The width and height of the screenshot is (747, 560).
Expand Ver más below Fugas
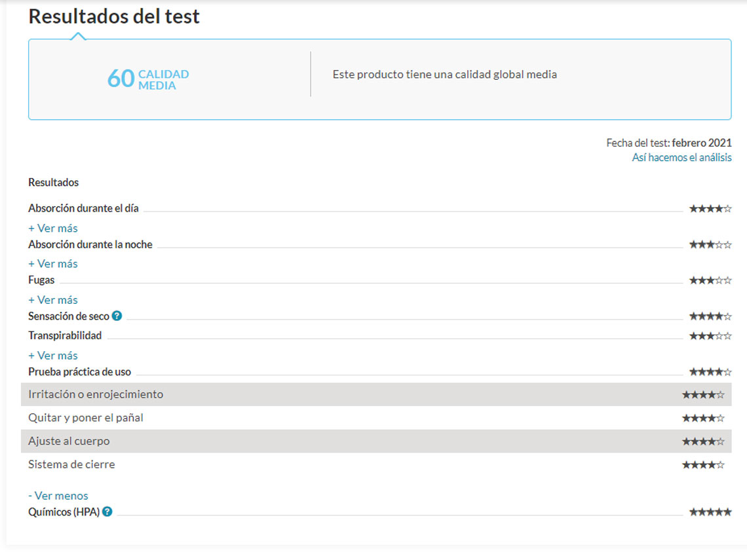coord(53,299)
